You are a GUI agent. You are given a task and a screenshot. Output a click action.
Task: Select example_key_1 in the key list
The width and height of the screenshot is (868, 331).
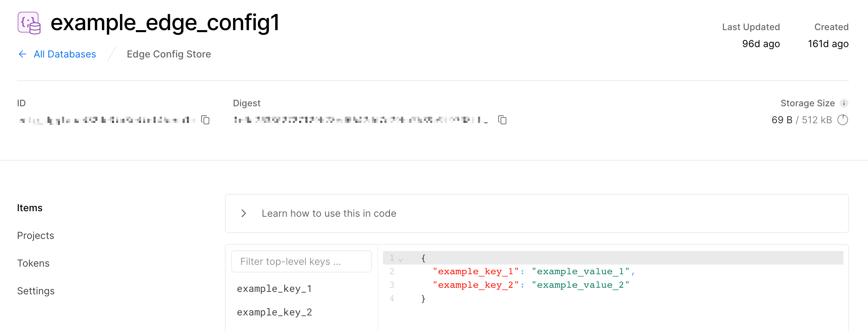tap(274, 288)
